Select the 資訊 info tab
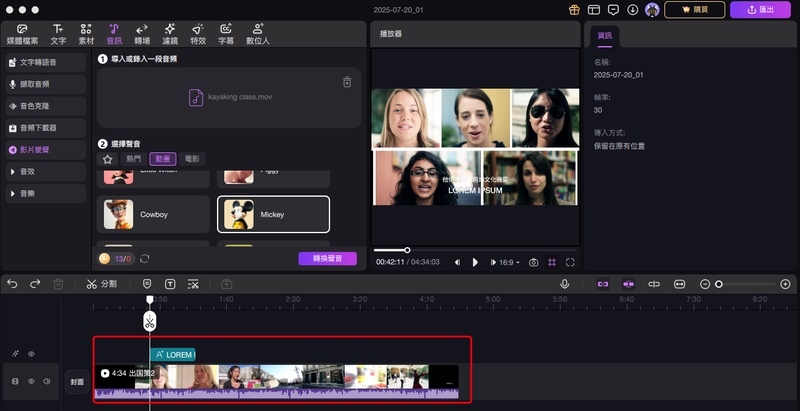This screenshot has height=411, width=800. pos(605,36)
